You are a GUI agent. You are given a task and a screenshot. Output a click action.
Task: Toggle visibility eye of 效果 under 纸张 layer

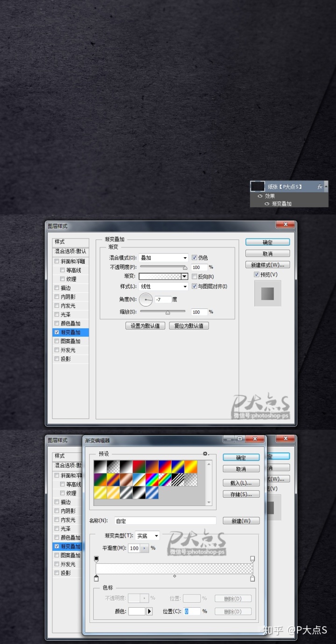click(x=260, y=196)
